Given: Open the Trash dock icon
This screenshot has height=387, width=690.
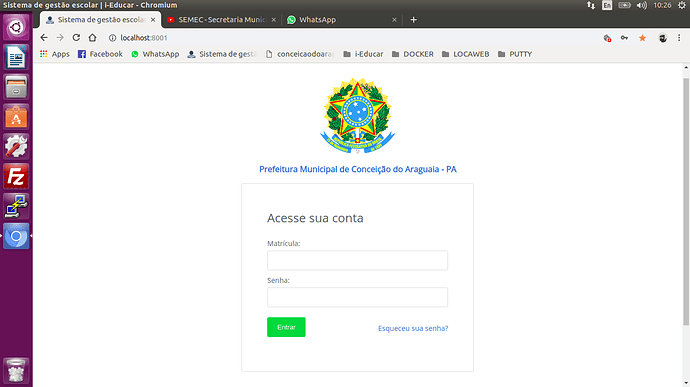Looking at the screenshot, I should coord(16,371).
